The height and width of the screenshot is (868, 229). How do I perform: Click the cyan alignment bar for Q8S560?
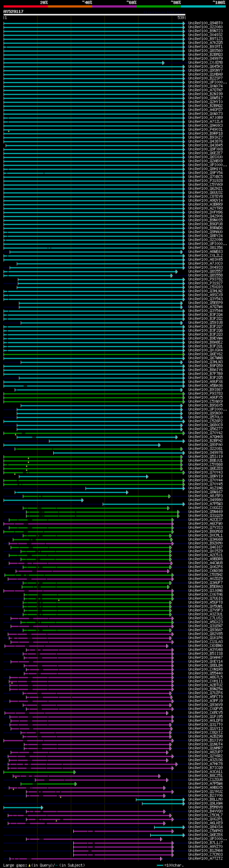click(94, 51)
